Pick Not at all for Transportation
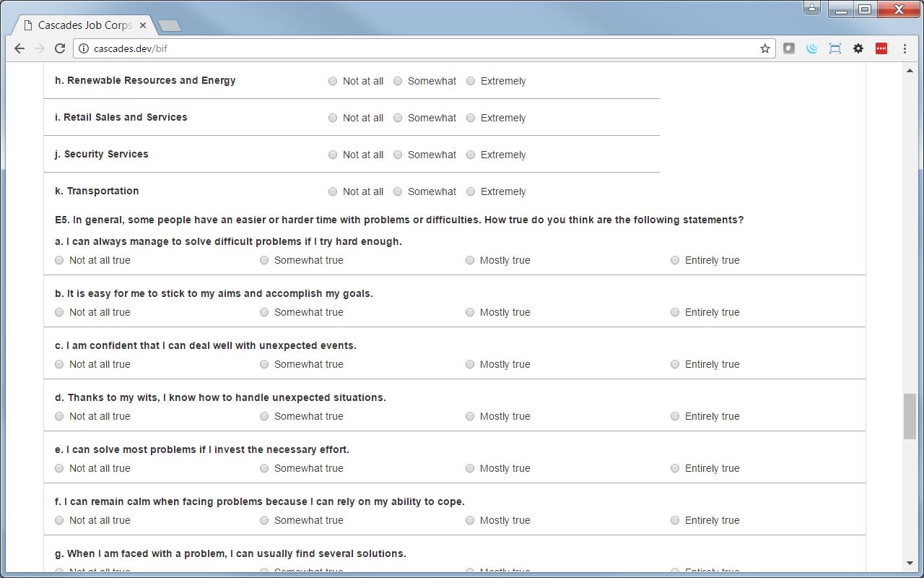Viewport: 924px width, 578px height. pos(333,191)
